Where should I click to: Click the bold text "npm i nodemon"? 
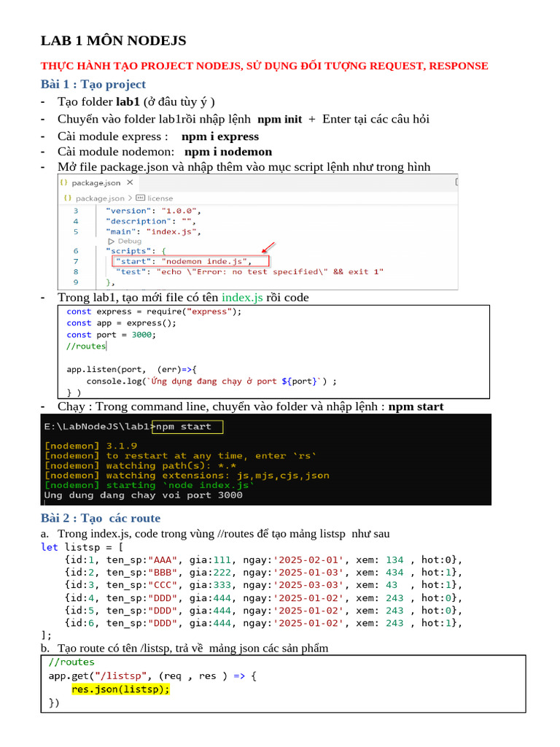click(228, 152)
